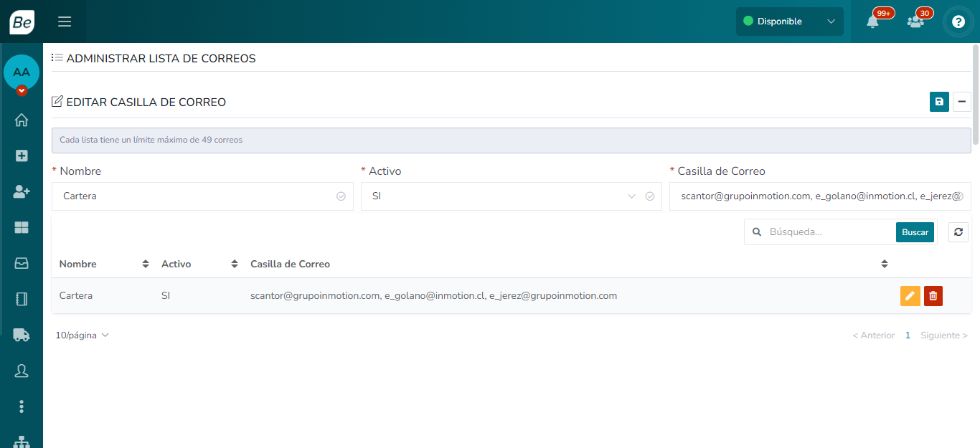Delete the Cartera row with trash
This screenshot has height=448, width=980.
pyautogui.click(x=933, y=296)
